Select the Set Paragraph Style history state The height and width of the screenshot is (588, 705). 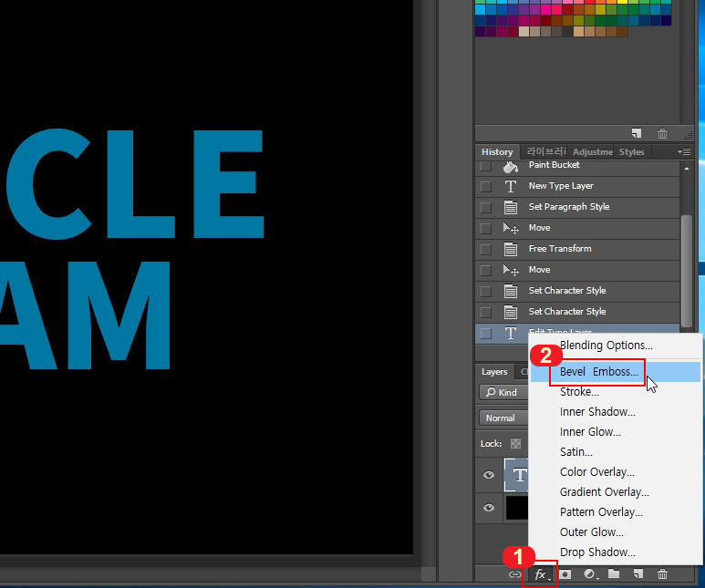tap(577, 207)
